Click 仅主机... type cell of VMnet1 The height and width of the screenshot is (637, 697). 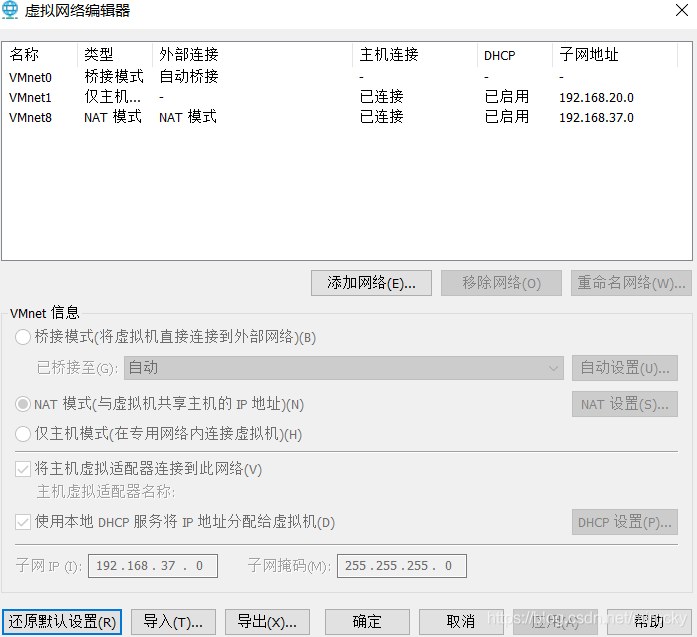pos(112,96)
